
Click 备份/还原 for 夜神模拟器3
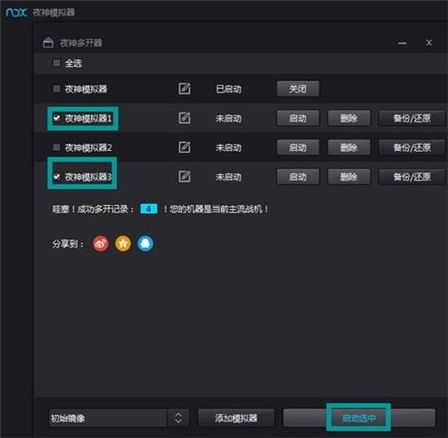pyautogui.click(x=412, y=177)
